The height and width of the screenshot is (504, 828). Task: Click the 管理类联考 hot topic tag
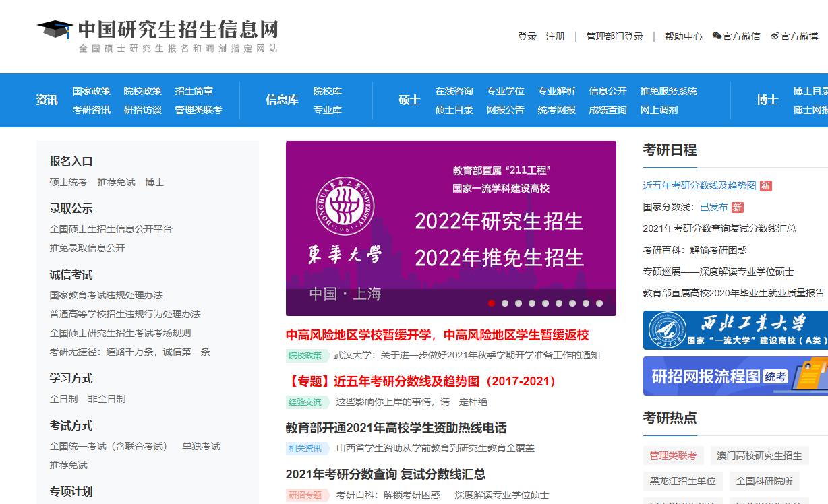pos(673,455)
